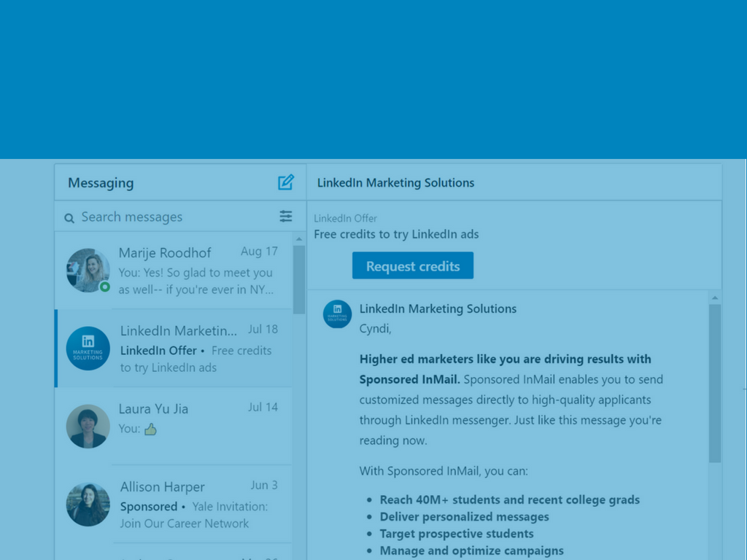
Task: Click the thumbs-up emoji in Laura's preview
Action: click(150, 429)
